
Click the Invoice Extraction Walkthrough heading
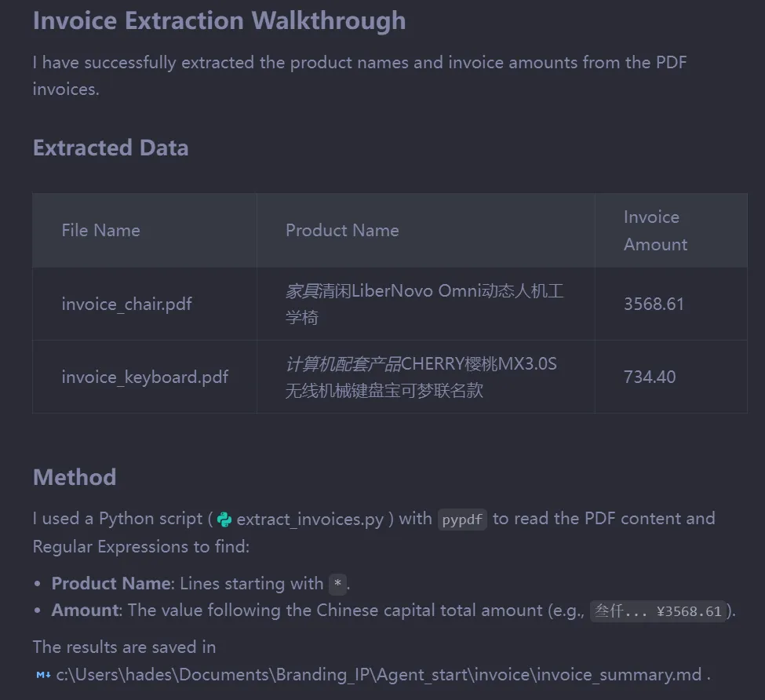coord(219,20)
